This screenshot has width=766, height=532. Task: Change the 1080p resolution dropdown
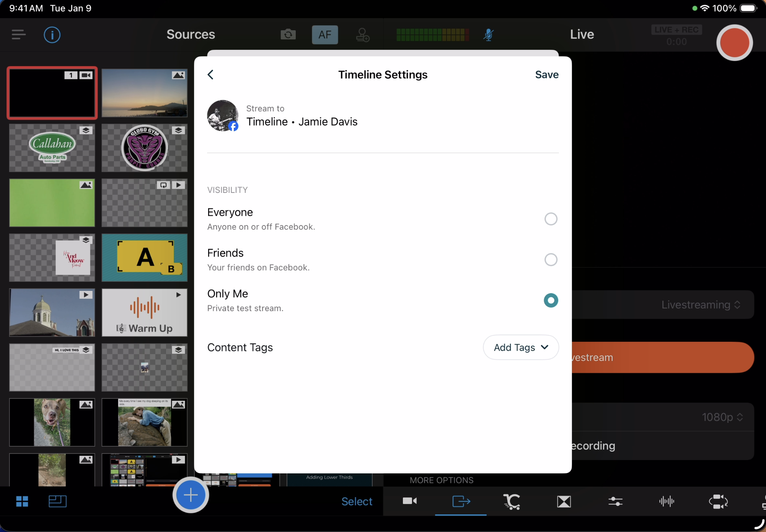click(x=722, y=417)
